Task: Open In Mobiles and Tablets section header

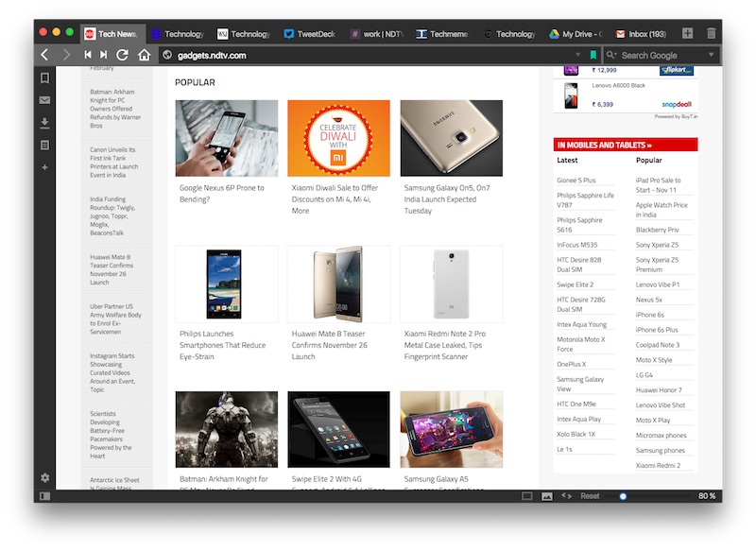Action: (626, 145)
